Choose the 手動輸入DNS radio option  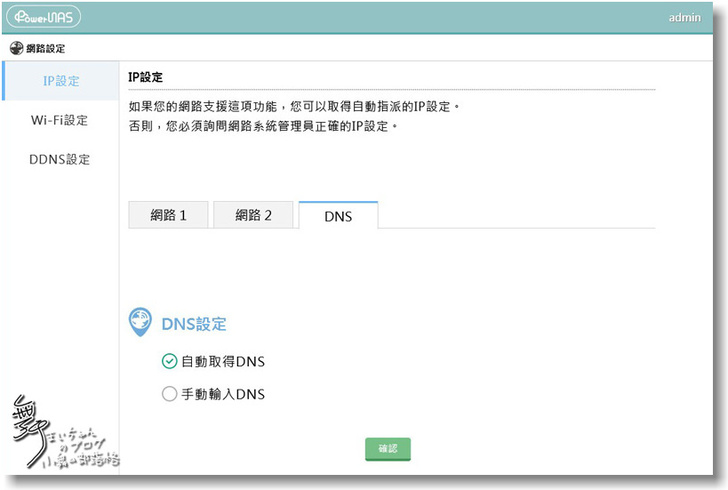(x=169, y=394)
